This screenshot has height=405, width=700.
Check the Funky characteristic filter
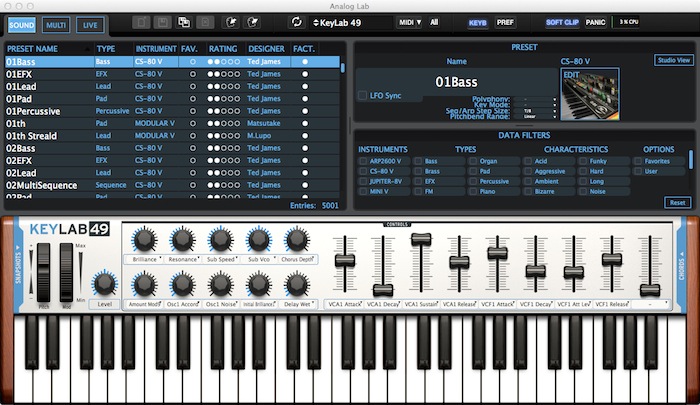(x=583, y=161)
